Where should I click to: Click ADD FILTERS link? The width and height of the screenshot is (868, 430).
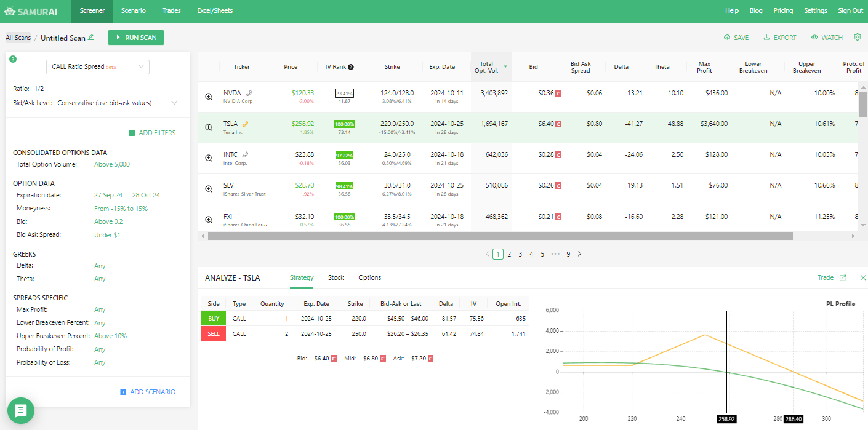[152, 133]
